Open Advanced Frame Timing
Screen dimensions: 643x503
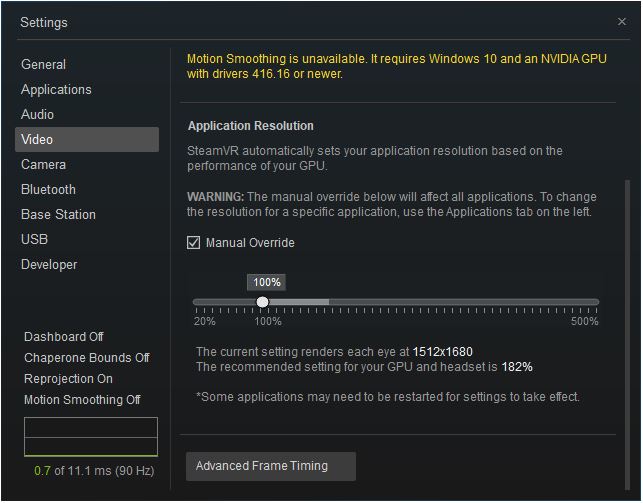click(x=271, y=466)
